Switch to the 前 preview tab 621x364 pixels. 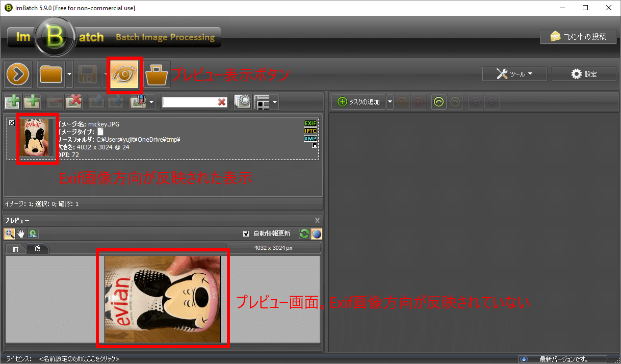(15, 249)
